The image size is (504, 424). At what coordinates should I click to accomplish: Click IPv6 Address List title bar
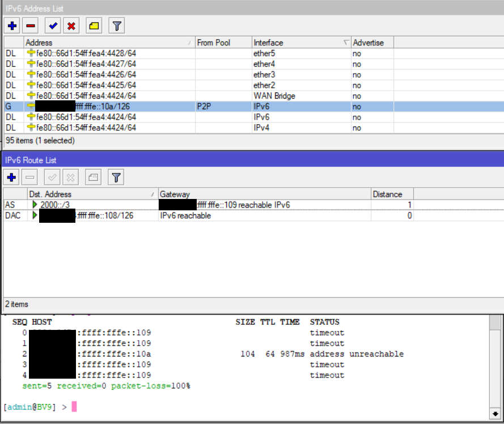(x=253, y=9)
